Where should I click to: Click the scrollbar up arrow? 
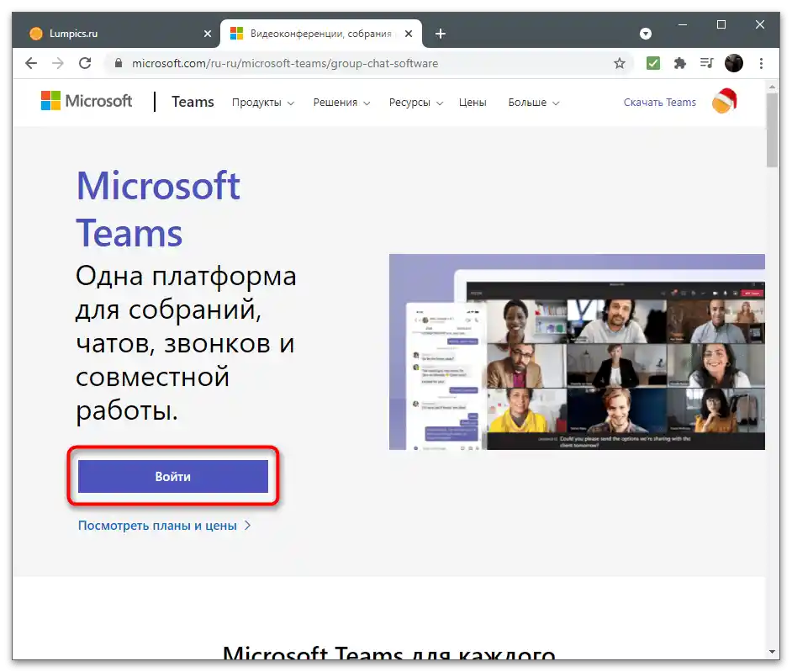772,87
